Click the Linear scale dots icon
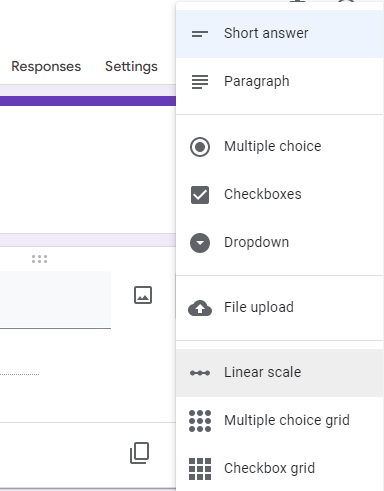 coord(200,373)
